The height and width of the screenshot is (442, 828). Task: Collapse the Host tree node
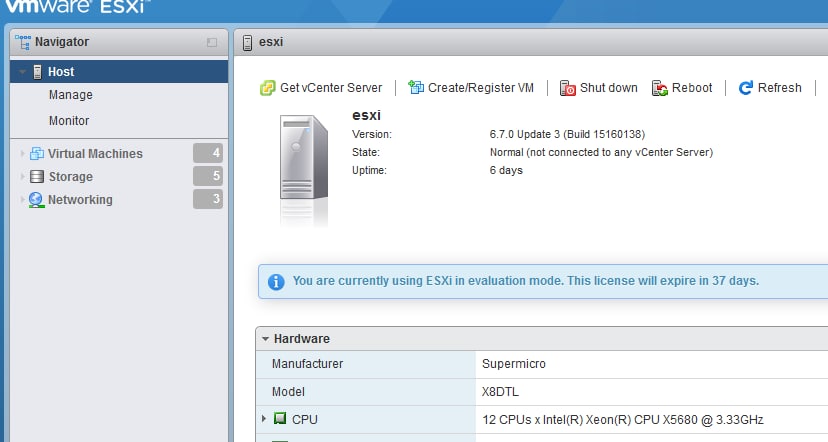click(22, 72)
